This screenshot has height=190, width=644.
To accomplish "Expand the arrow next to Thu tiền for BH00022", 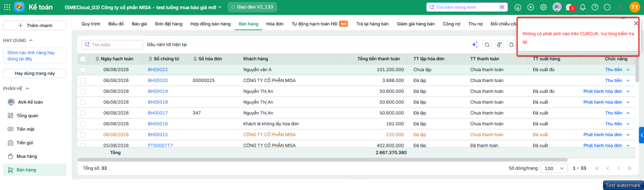I will 628,70.
